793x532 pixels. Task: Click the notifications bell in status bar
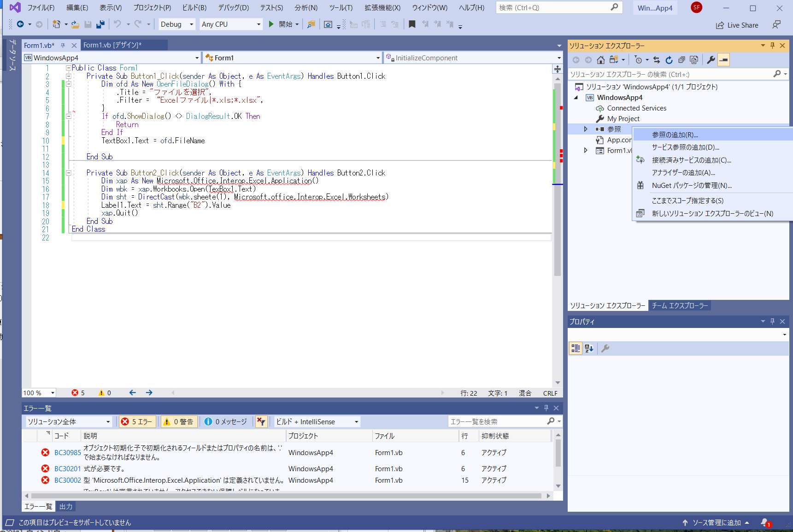(x=765, y=523)
